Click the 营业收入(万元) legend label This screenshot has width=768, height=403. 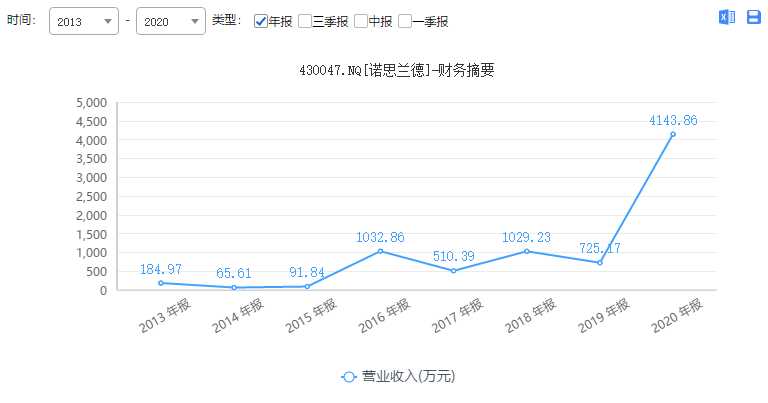click(408, 377)
